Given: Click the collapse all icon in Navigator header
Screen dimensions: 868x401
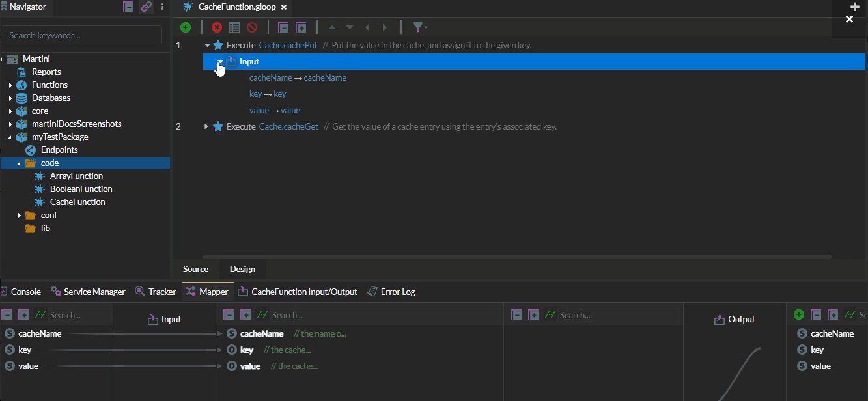Looking at the screenshot, I should [128, 7].
